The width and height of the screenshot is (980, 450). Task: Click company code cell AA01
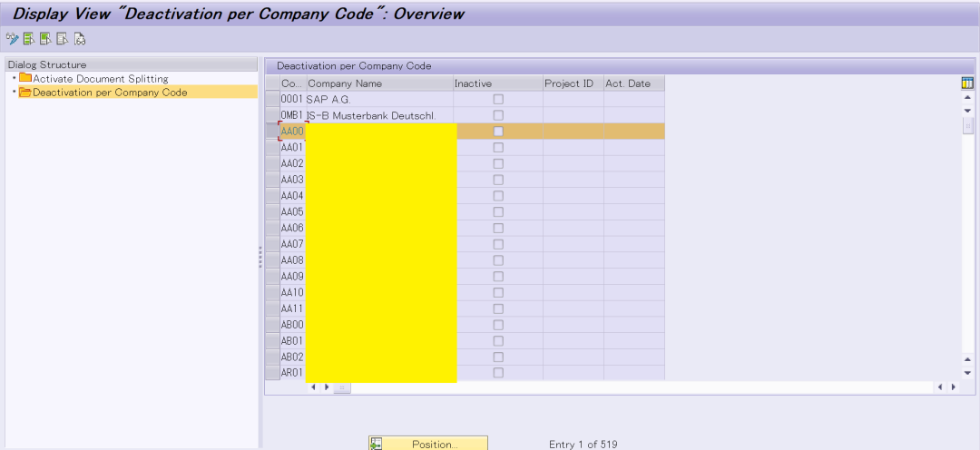(292, 148)
